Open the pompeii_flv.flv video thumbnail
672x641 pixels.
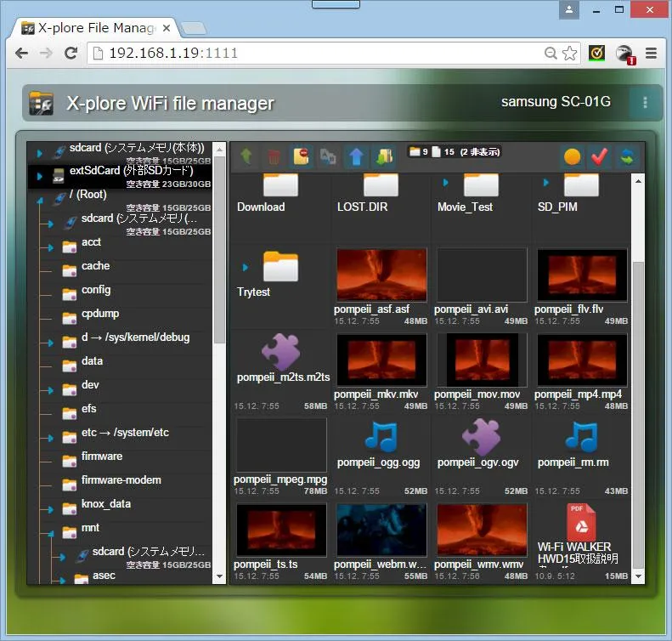pyautogui.click(x=582, y=275)
